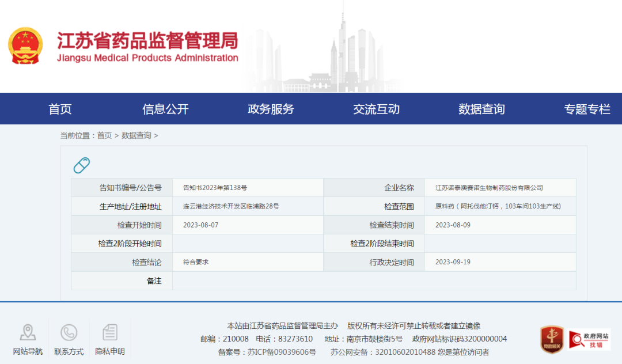
Task: Open the 数据查询 nav menu
Action: 481,109
